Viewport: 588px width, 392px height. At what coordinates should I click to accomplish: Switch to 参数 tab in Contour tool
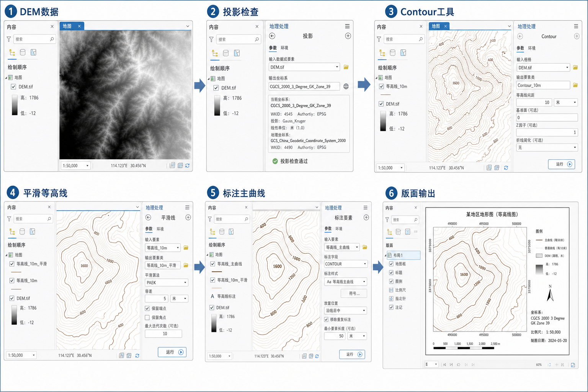tap(521, 48)
